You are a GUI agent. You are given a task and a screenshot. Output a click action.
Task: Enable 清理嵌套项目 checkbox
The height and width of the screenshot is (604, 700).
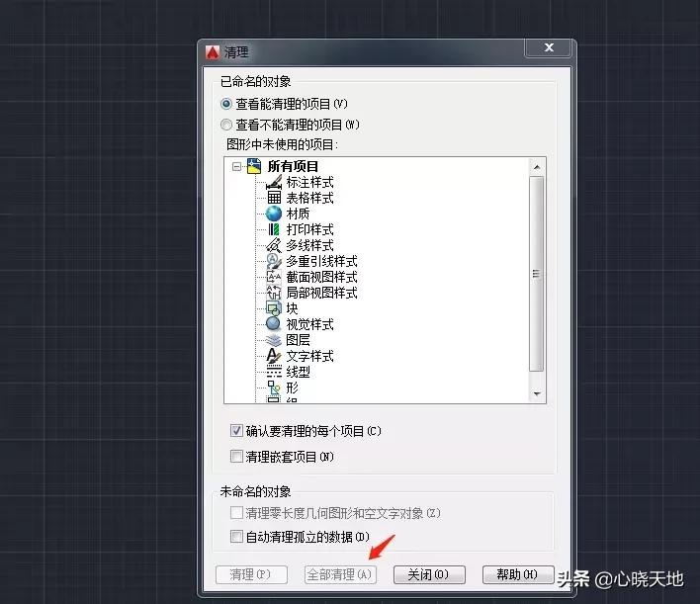tap(236, 457)
